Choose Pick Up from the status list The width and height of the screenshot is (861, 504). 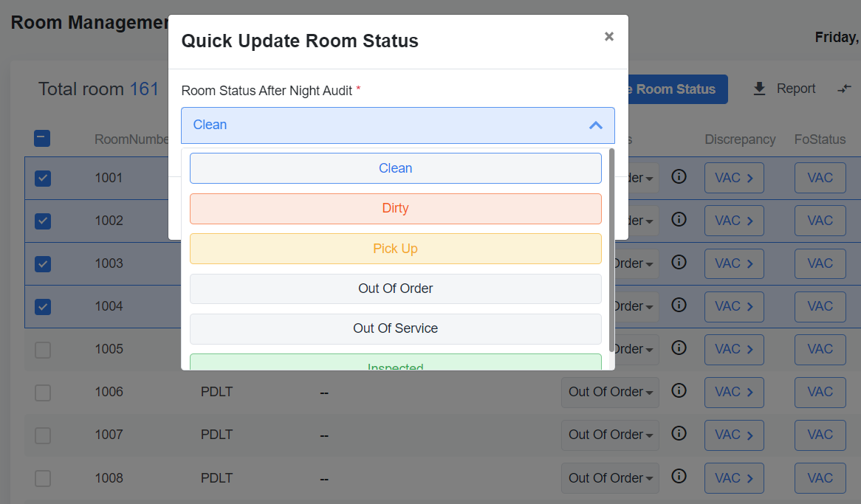pos(395,249)
